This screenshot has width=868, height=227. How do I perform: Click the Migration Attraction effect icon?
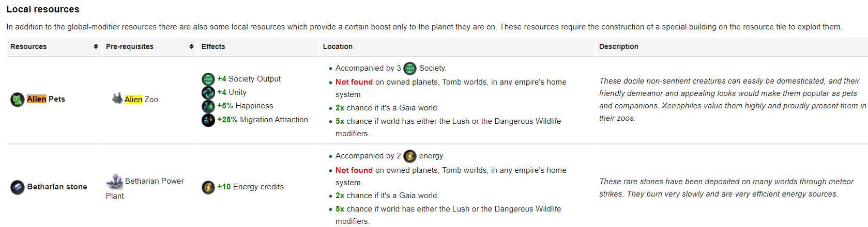pyautogui.click(x=208, y=120)
